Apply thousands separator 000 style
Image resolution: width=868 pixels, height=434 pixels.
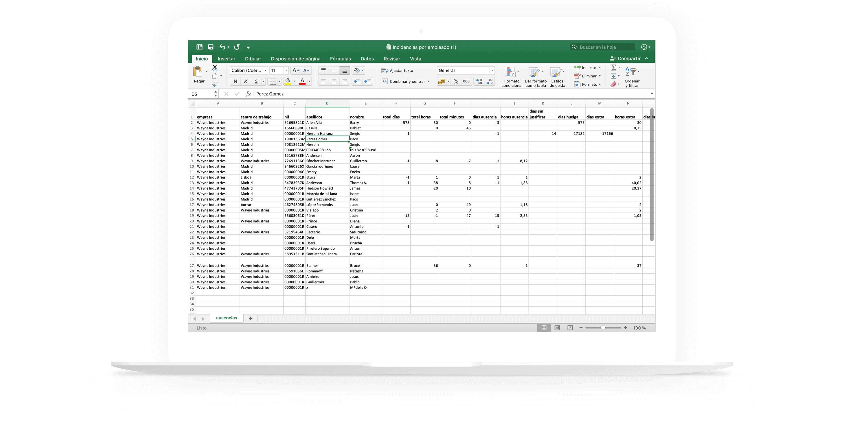tap(466, 82)
